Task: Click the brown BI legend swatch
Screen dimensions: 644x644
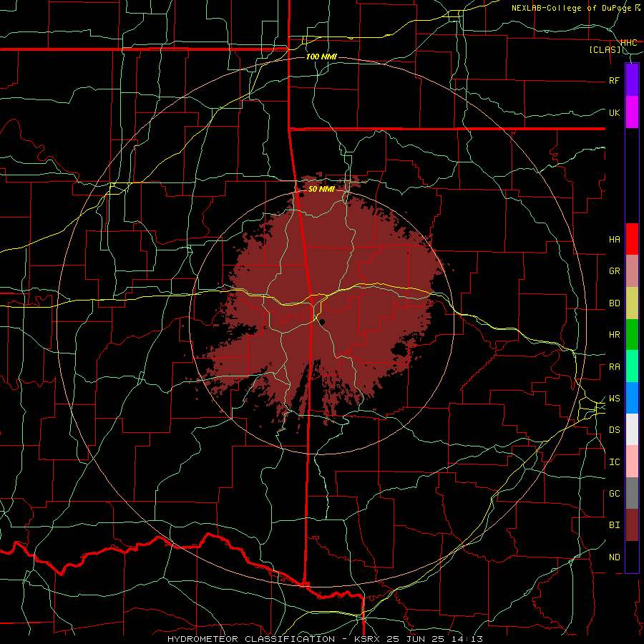Action: 632,525
